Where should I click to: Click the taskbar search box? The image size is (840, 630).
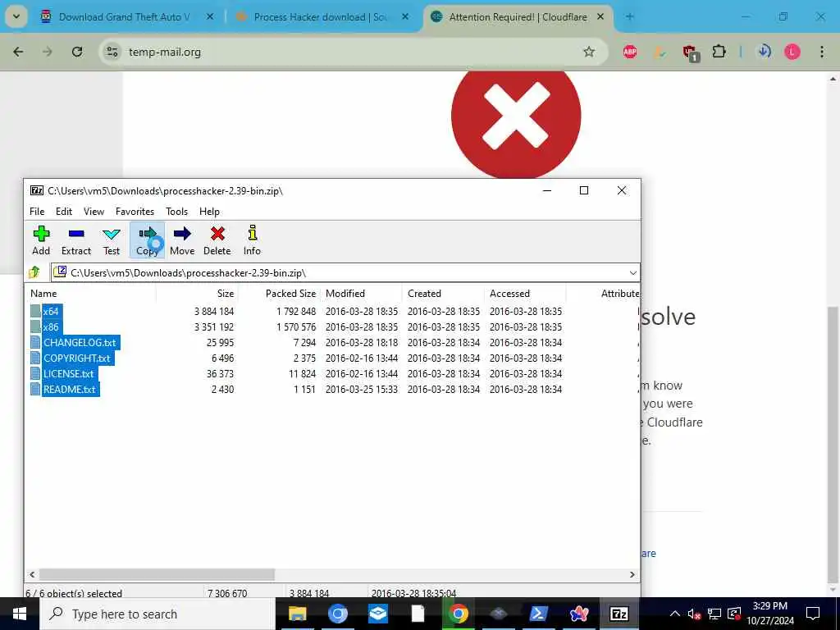158,614
